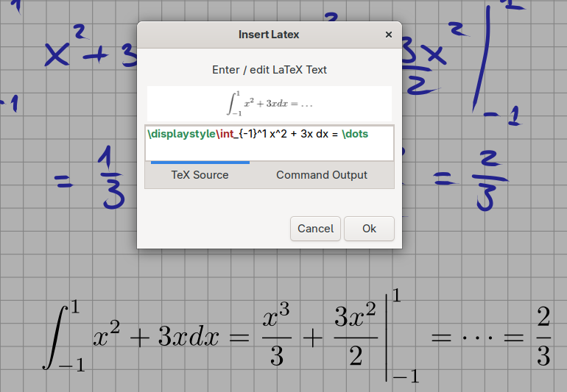This screenshot has height=392, width=567.
Task: Focus the LaTeX source text field
Action: pos(270,143)
